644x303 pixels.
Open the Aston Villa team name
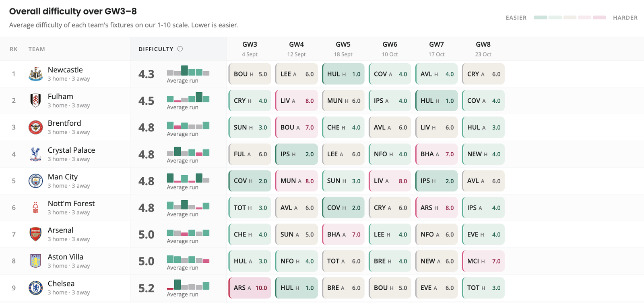[66, 257]
